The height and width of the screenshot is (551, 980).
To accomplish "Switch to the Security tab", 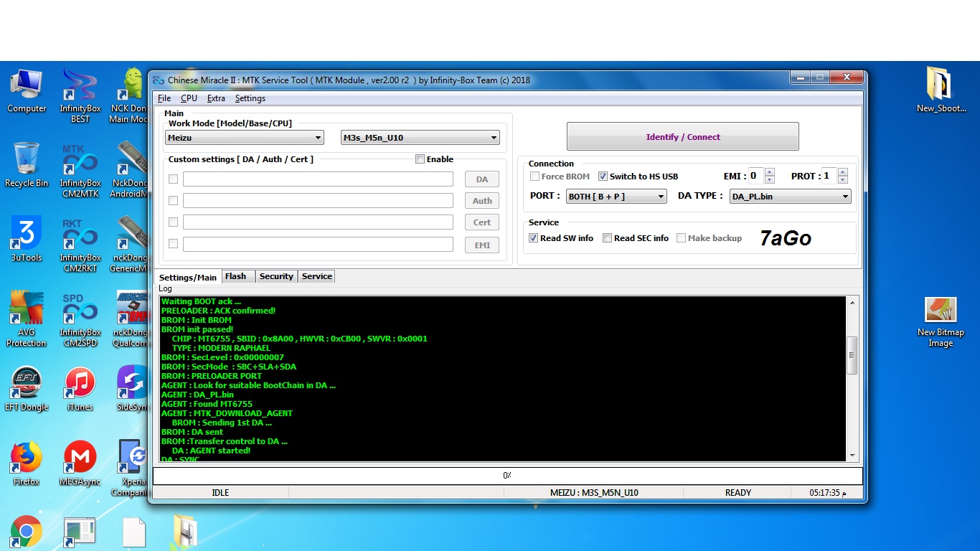I will tap(276, 276).
